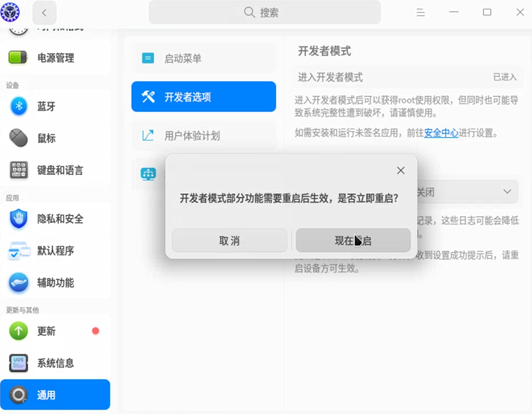
Task: Open privacy and security shield icon
Action: (18, 219)
